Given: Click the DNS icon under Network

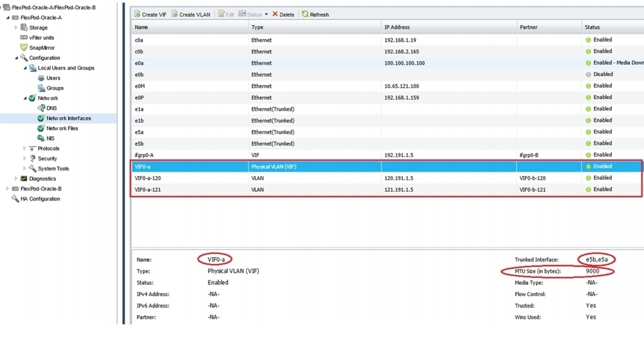Looking at the screenshot, I should click(x=41, y=108).
